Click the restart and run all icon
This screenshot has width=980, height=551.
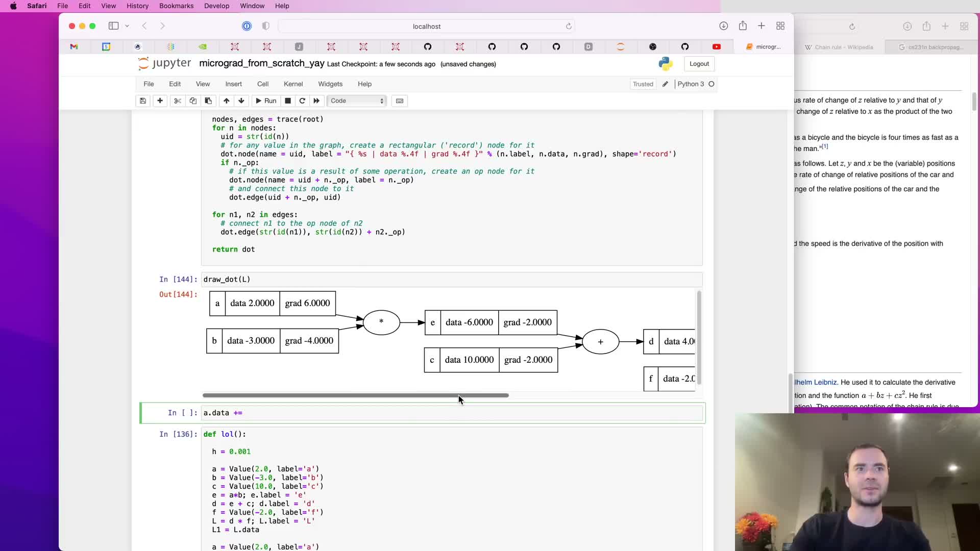point(316,101)
